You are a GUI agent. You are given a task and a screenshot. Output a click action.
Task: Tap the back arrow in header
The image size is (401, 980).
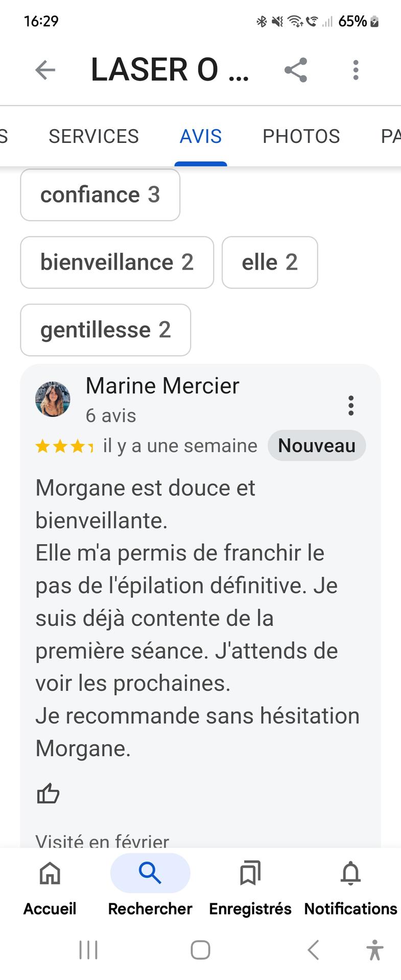click(45, 70)
